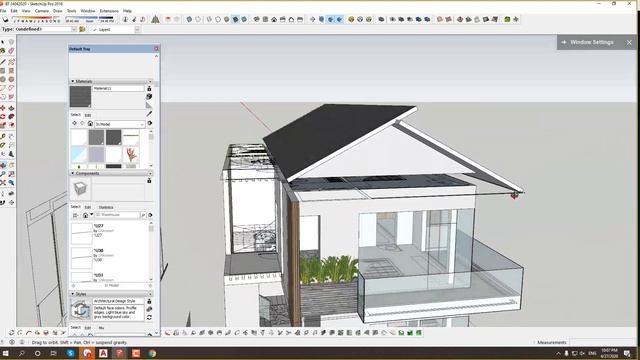Image resolution: width=640 pixels, height=360 pixels.
Task: Click the Zoom Extents tool
Action: pyautogui.click(x=3, y=183)
